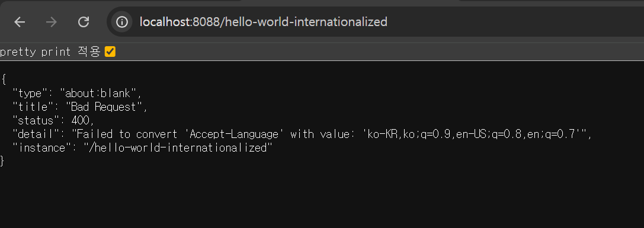This screenshot has width=644, height=228.
Task: Click the 400 status code value
Action: tap(80, 120)
